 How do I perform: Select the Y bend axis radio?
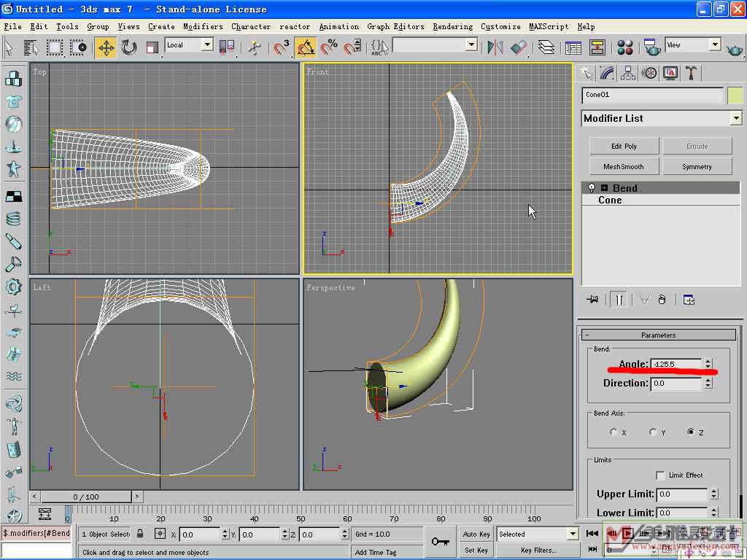point(653,432)
